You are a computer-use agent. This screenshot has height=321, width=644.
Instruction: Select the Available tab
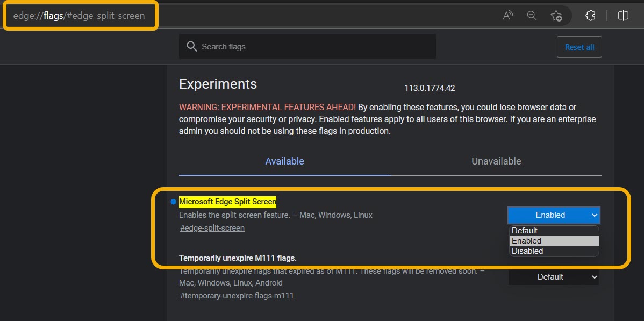point(284,161)
